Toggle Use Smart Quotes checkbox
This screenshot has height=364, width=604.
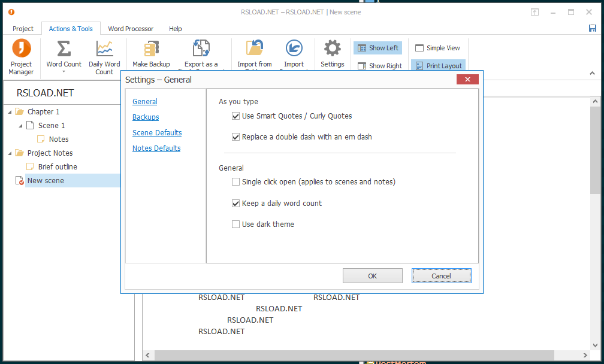click(x=235, y=116)
